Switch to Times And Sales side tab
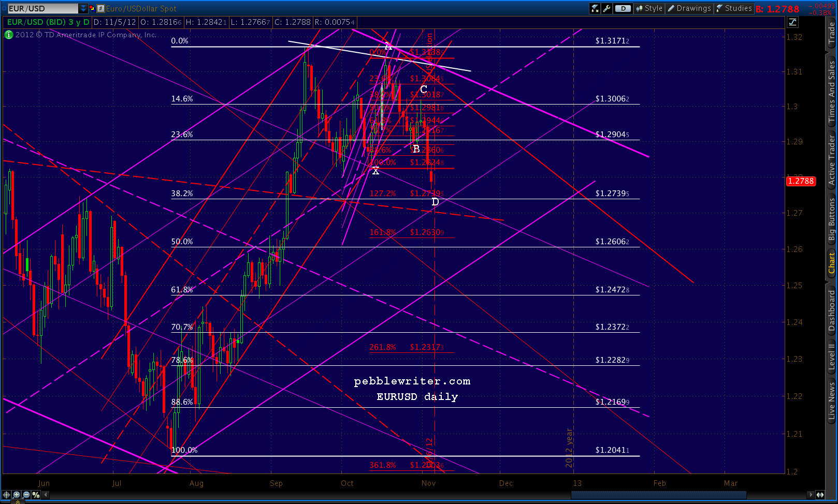Image resolution: width=838 pixels, height=504 pixels. pos(832,92)
